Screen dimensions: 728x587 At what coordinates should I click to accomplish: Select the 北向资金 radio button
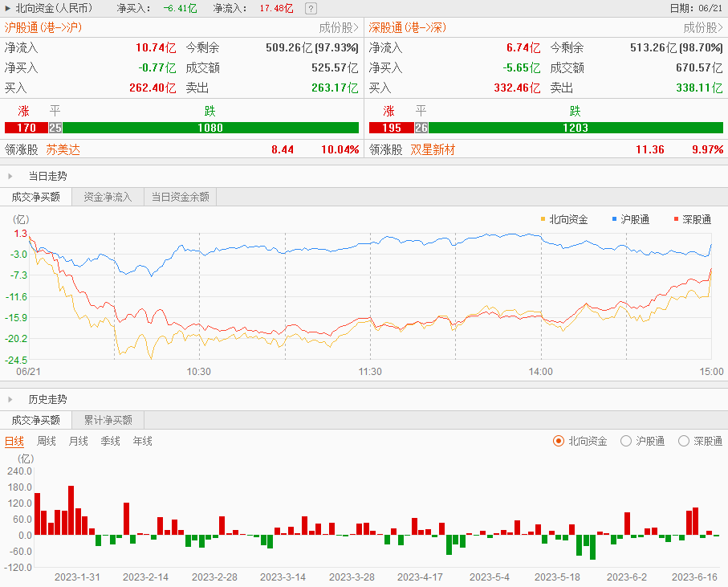[x=559, y=441]
